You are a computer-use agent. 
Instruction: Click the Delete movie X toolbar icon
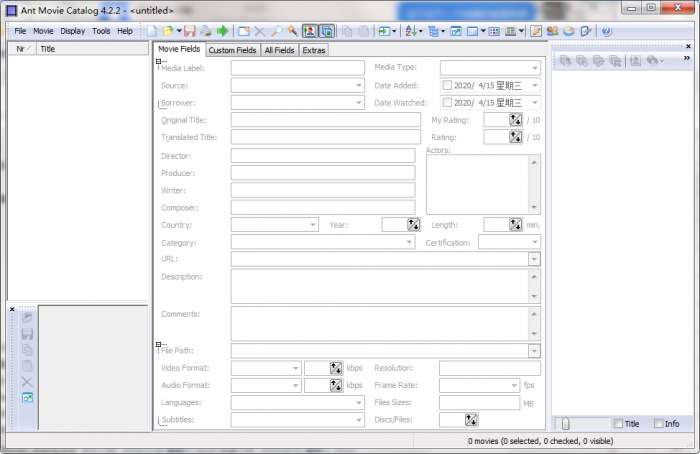click(x=259, y=31)
